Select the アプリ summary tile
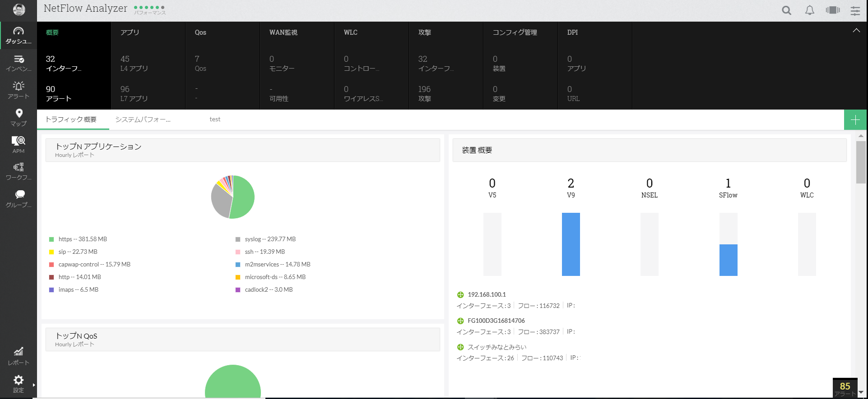The width and height of the screenshot is (868, 399). pos(148,65)
